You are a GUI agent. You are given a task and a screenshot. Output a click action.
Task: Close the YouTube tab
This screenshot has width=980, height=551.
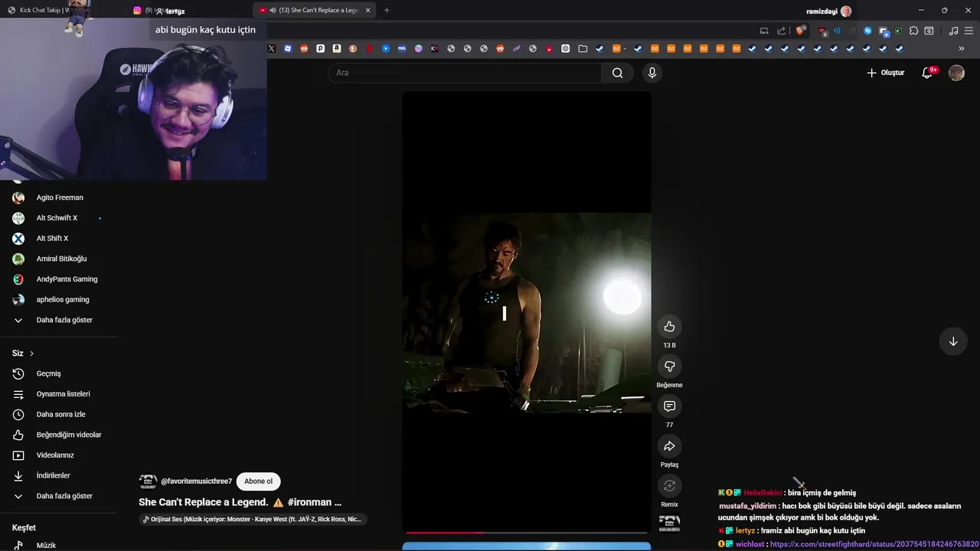tap(367, 10)
